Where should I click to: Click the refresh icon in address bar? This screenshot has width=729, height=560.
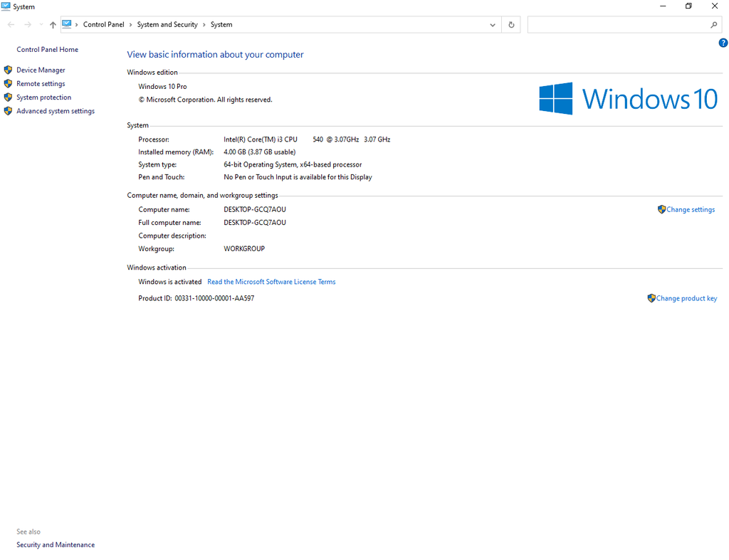click(x=511, y=25)
